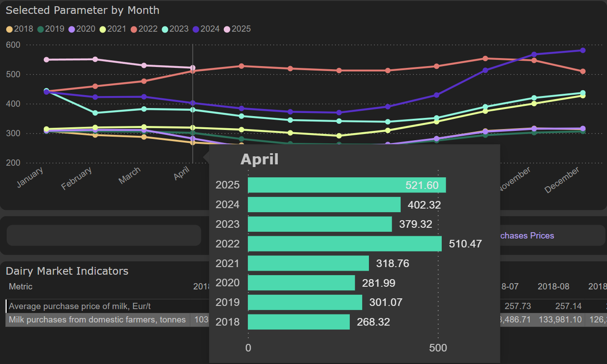Select the 2019 green legend dot

41,29
